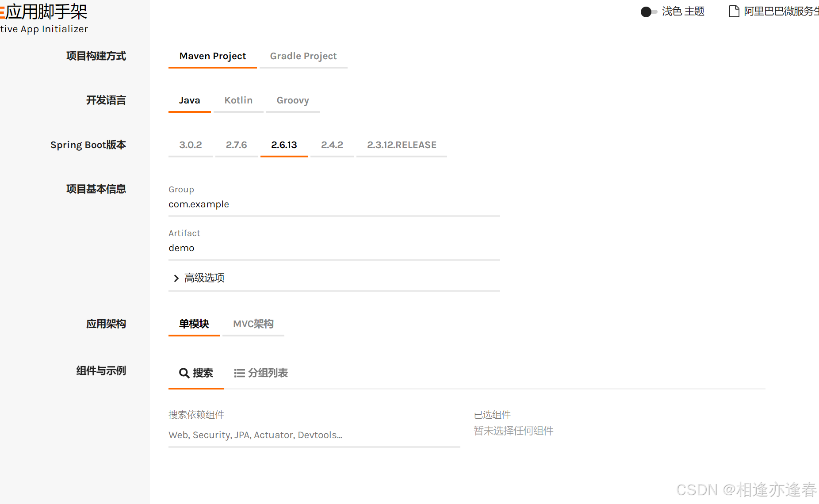Select the 单模块 architecture option
Viewport: 819px width, 504px height.
click(x=194, y=324)
